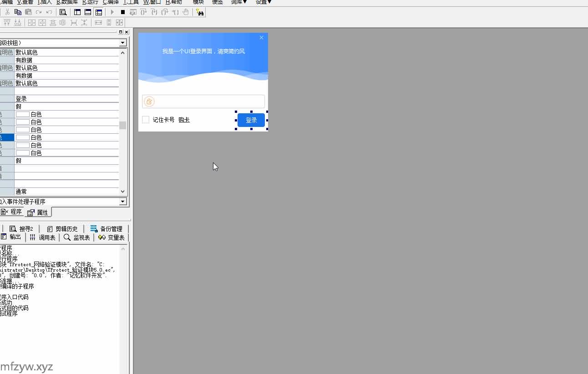Close the login form with the white X
The image size is (588, 374).
click(x=261, y=38)
